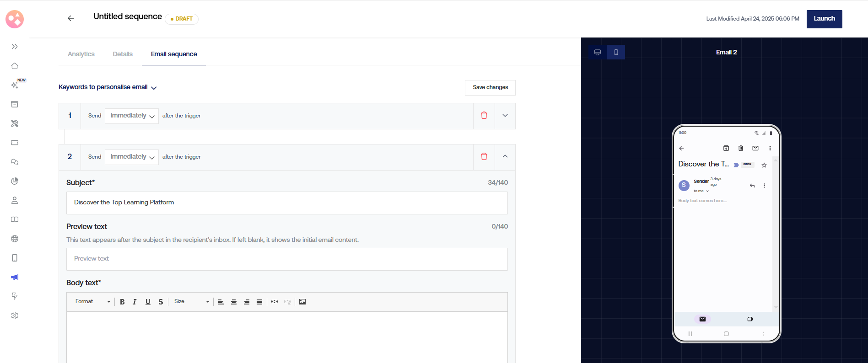868x363 pixels.
Task: Expand the sidebar with double chevron
Action: pos(15,47)
